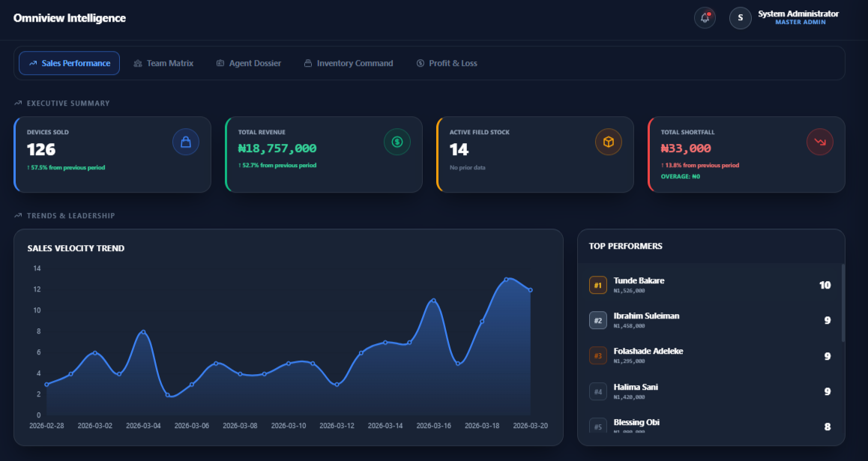The height and width of the screenshot is (461, 868).
Task: Click the peak data point near 2026-03-18
Action: [x=507, y=279]
